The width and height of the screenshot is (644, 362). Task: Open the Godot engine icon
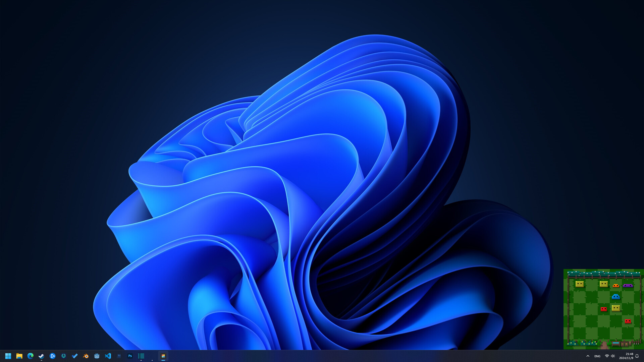pyautogui.click(x=97, y=356)
